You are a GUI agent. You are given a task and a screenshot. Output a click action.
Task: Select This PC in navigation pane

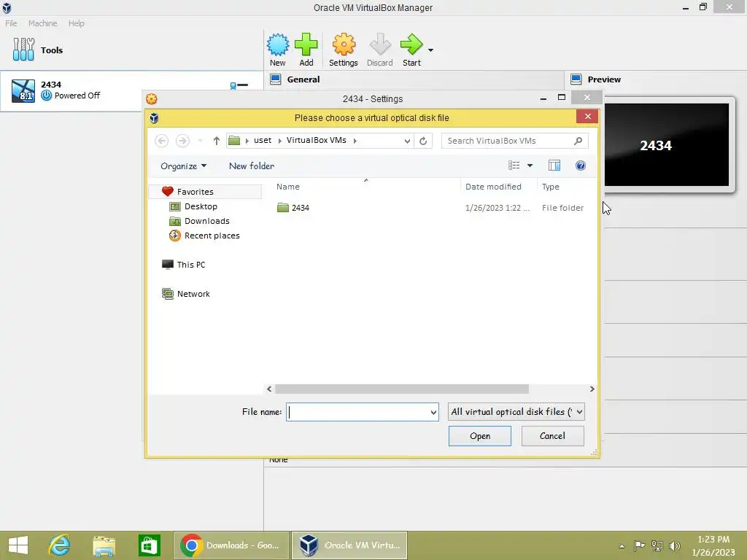tap(190, 265)
